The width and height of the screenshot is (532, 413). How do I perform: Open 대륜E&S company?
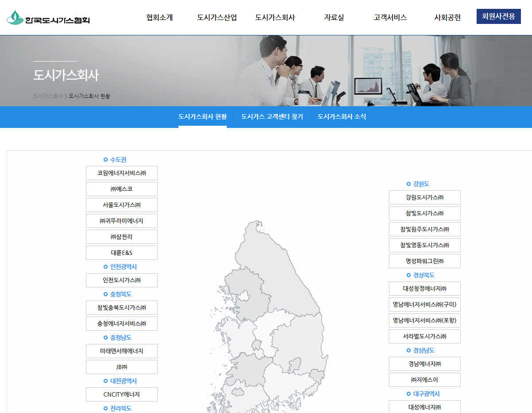point(122,253)
